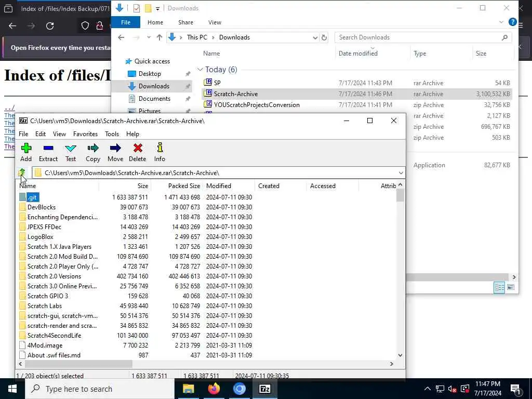The image size is (532, 399).
Task: Click Explorer back navigation arrow
Action: coord(121,37)
